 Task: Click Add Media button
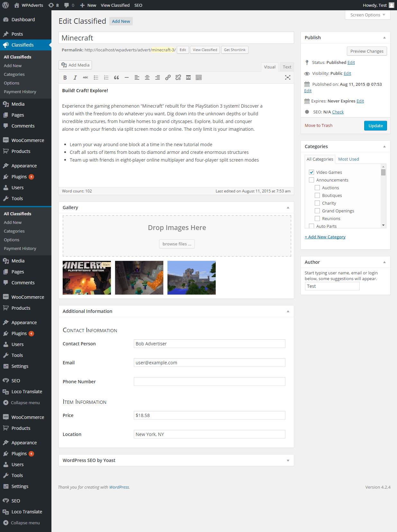tap(75, 65)
